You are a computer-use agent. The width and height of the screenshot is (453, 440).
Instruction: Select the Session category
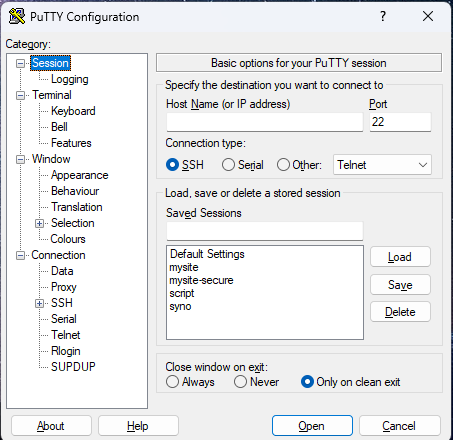(50, 63)
